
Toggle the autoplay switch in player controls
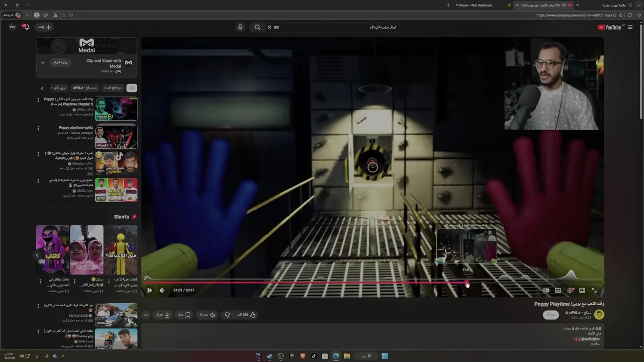(546, 290)
